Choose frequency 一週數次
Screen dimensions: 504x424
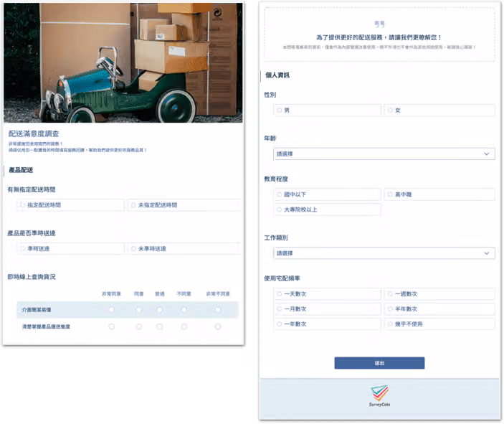click(x=439, y=294)
